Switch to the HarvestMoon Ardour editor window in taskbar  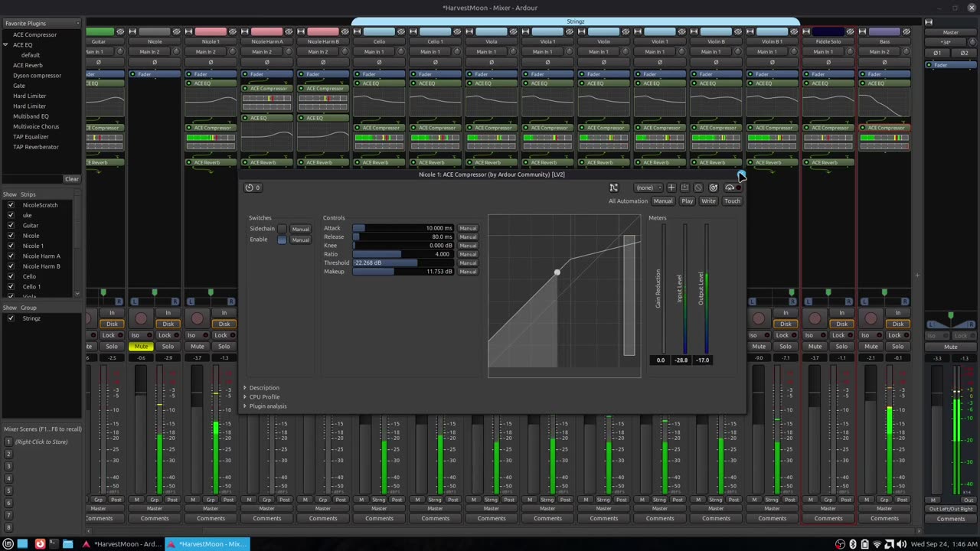click(x=122, y=544)
